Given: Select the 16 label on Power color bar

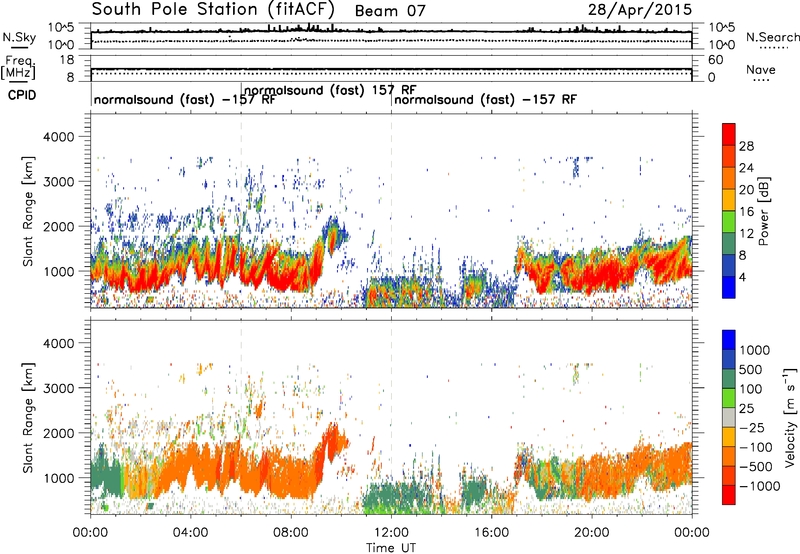Looking at the screenshot, I should point(746,212).
